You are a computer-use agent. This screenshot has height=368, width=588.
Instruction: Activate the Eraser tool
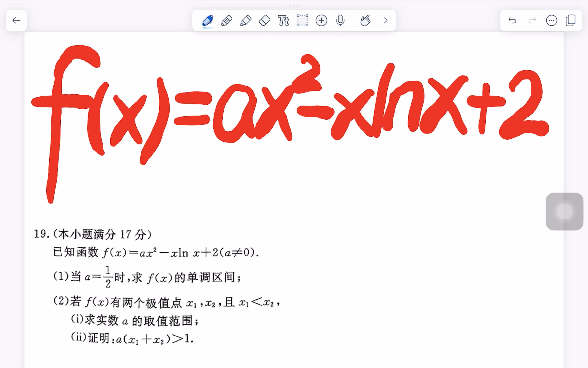click(265, 20)
